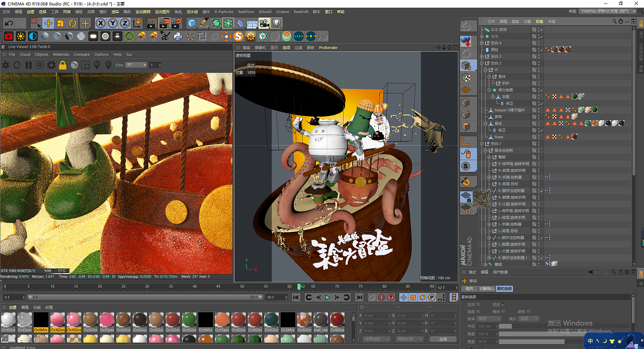Switch viewport to ProRender menu
The height and width of the screenshot is (349, 644).
[328, 48]
